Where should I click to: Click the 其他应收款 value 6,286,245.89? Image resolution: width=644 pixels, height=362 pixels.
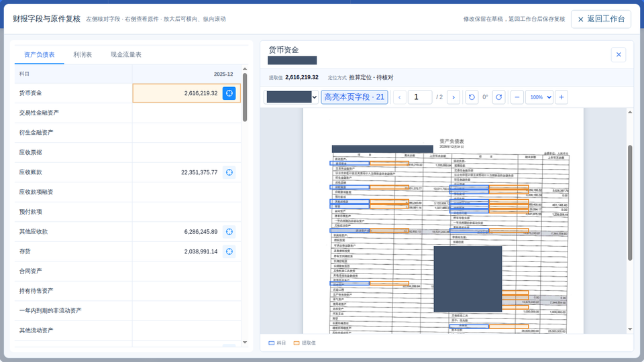tap(201, 231)
